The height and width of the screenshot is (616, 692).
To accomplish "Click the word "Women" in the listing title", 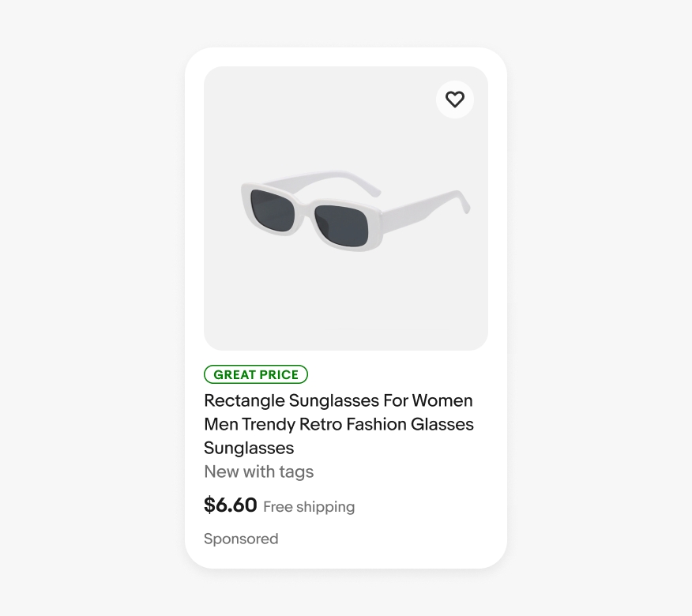I will pos(442,400).
